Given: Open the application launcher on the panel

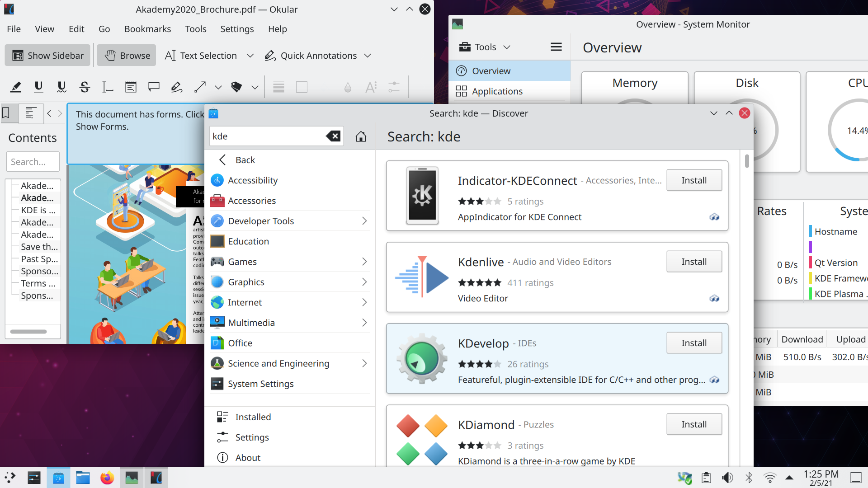Looking at the screenshot, I should click(10, 478).
